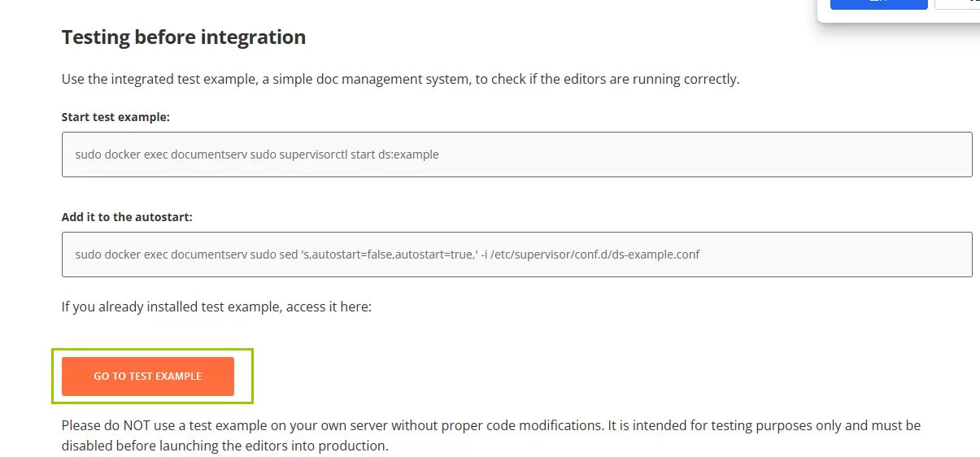
Task: Click the 'If you already installed test example' line
Action: 216,307
